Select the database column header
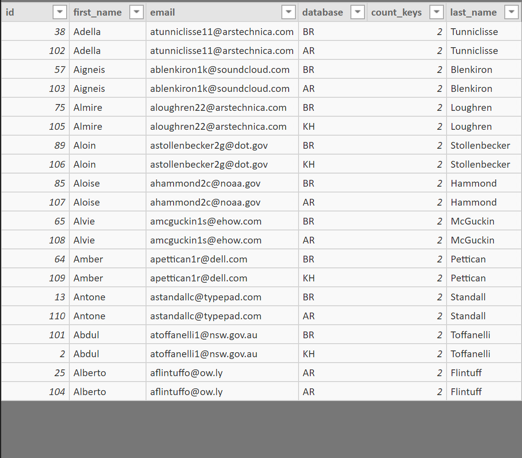This screenshot has height=458, width=522. (333, 12)
